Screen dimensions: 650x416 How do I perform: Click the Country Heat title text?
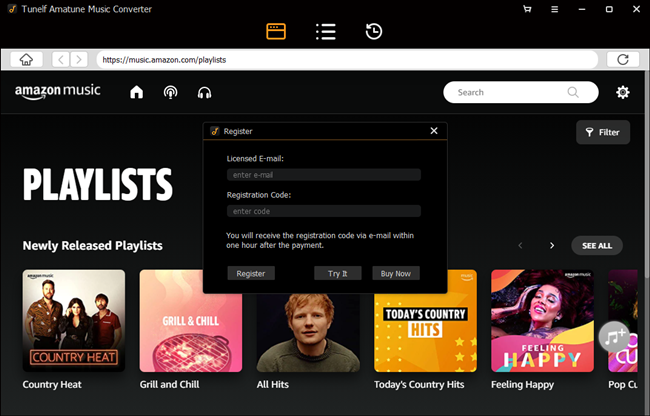pos(52,385)
